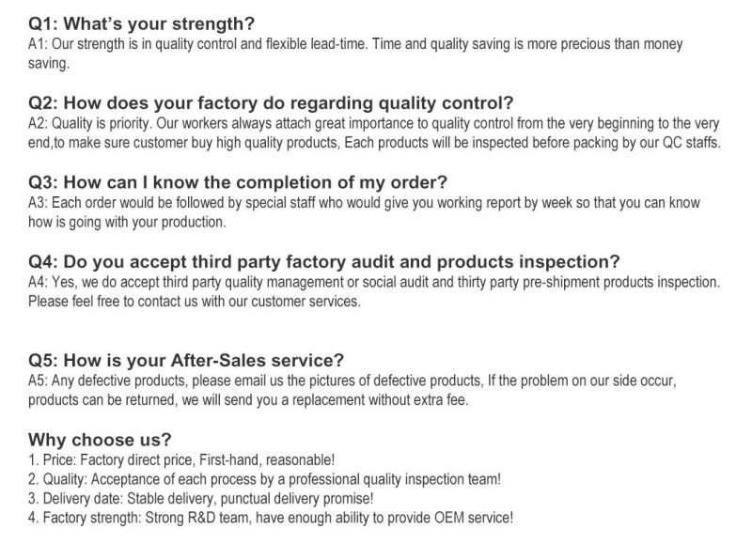The image size is (752, 560).
Task: Click 'how is going with your production' line
Action: [x=127, y=222]
